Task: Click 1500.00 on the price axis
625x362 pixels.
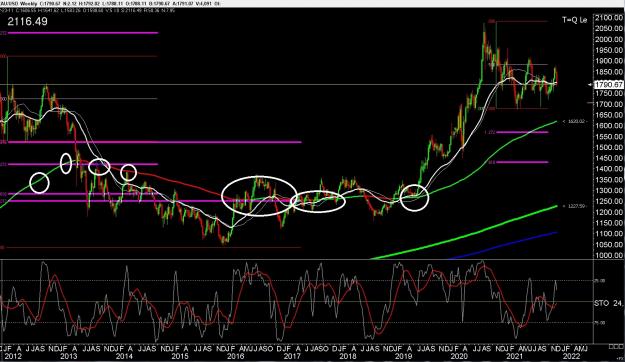Action: (609, 148)
